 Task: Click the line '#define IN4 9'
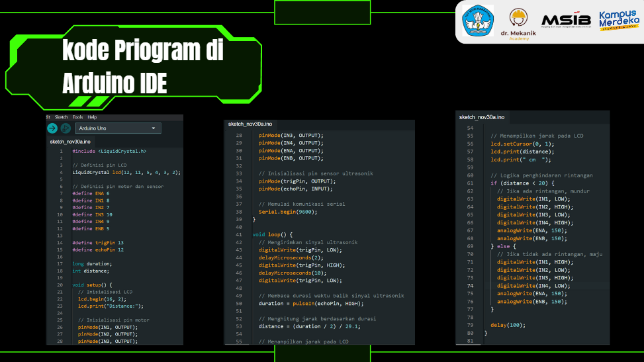coord(91,222)
